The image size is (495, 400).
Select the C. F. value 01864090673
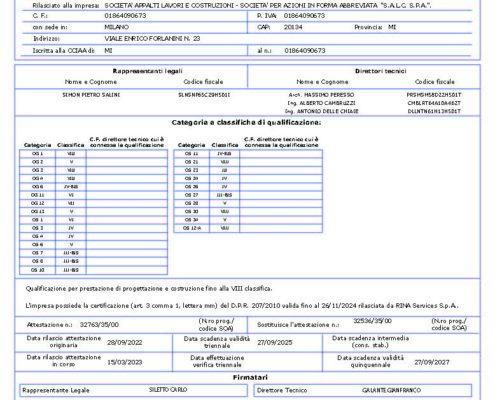[125, 16]
